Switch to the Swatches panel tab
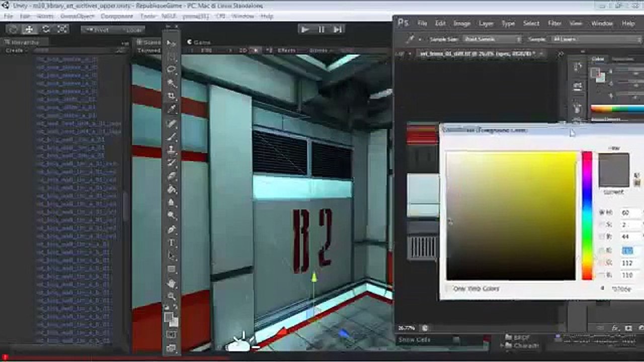644x362 pixels. [x=622, y=59]
